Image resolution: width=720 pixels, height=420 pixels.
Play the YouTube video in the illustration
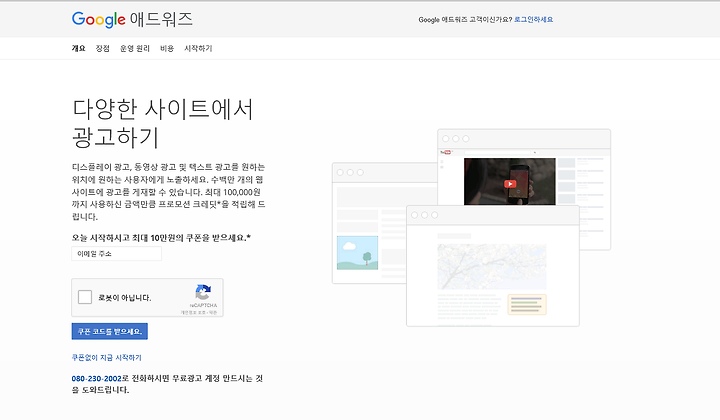[x=510, y=184]
